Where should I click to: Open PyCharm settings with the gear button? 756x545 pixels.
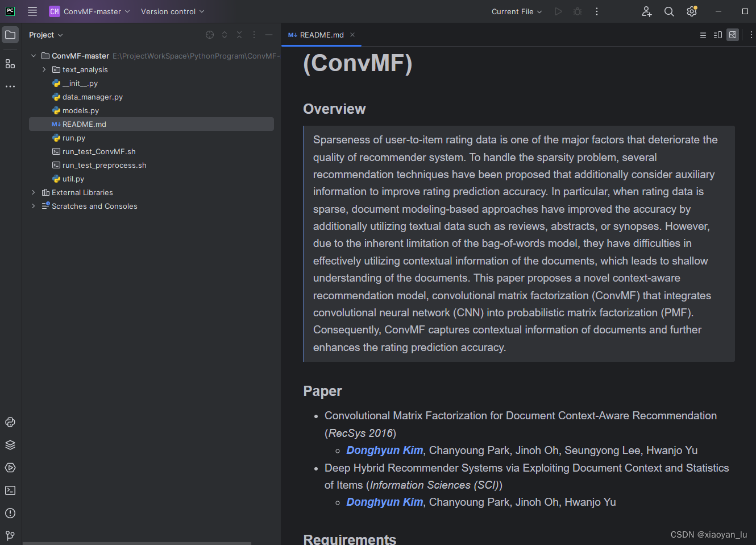(691, 11)
